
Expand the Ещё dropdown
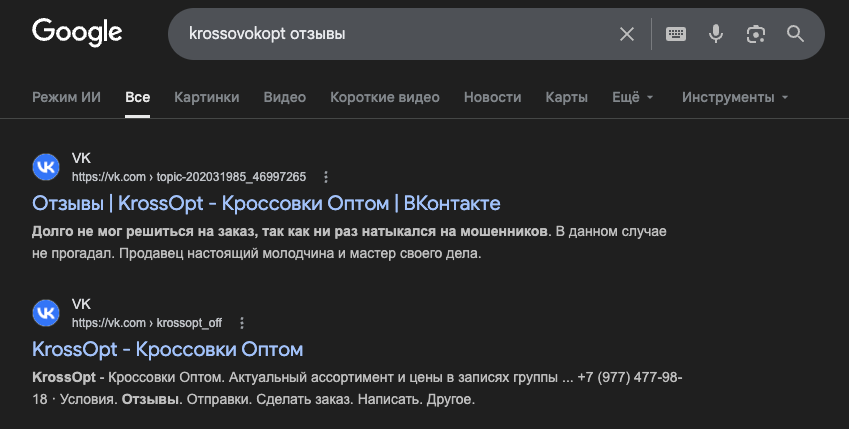tap(633, 97)
